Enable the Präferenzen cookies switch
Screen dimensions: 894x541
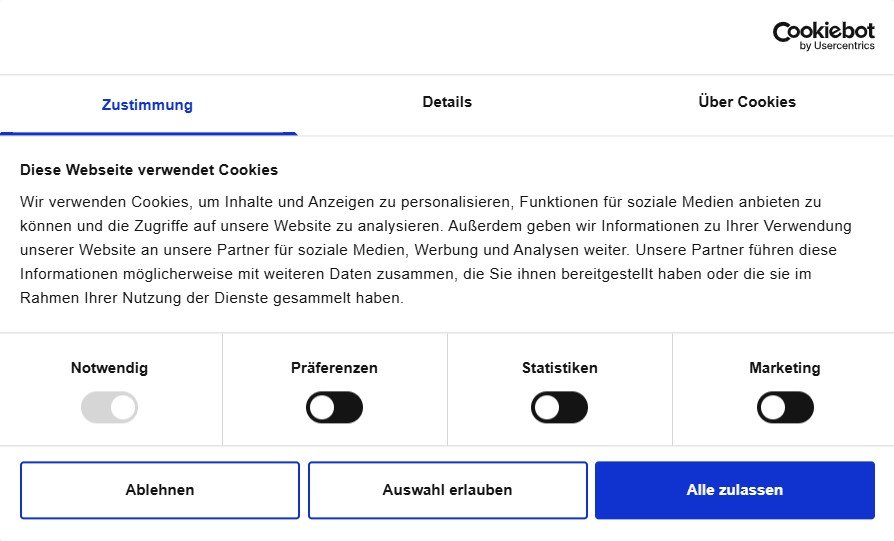pyautogui.click(x=334, y=408)
